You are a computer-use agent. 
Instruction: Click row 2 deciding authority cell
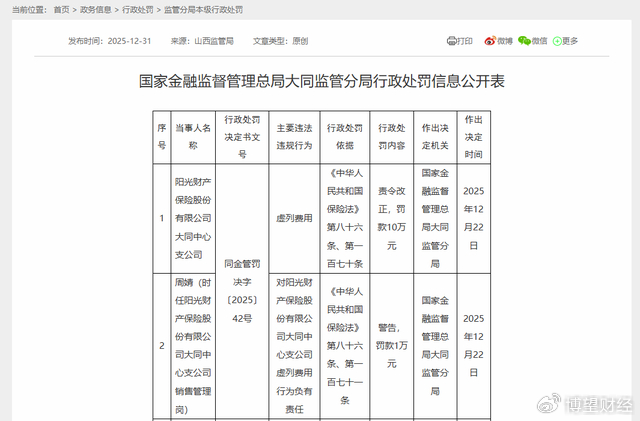(x=435, y=346)
